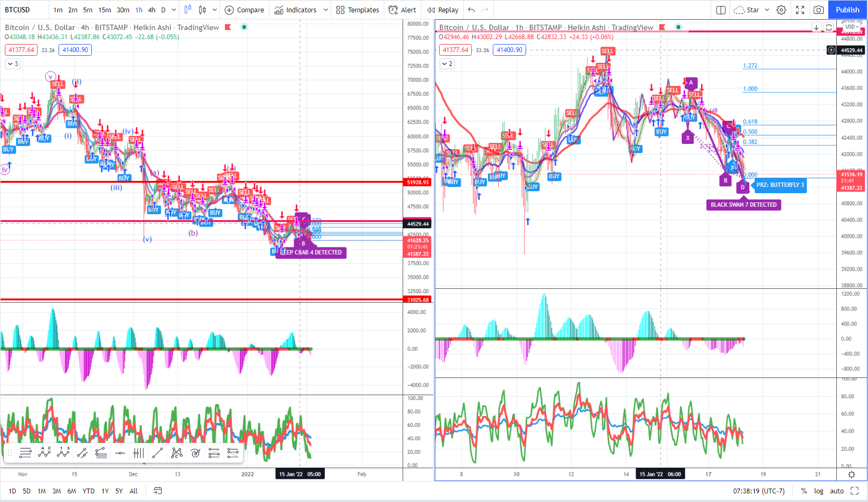Select the Elliott 1-5 impulse wave tool

coord(63,453)
